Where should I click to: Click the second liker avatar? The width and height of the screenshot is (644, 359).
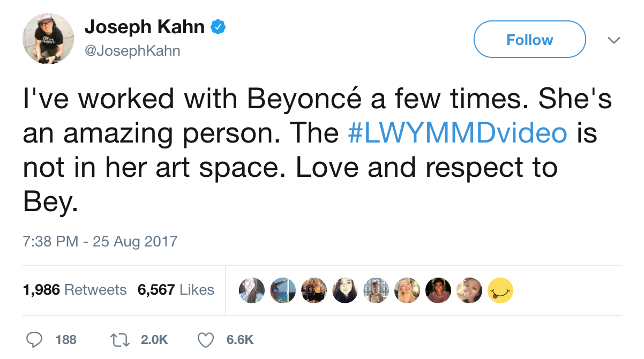click(282, 290)
